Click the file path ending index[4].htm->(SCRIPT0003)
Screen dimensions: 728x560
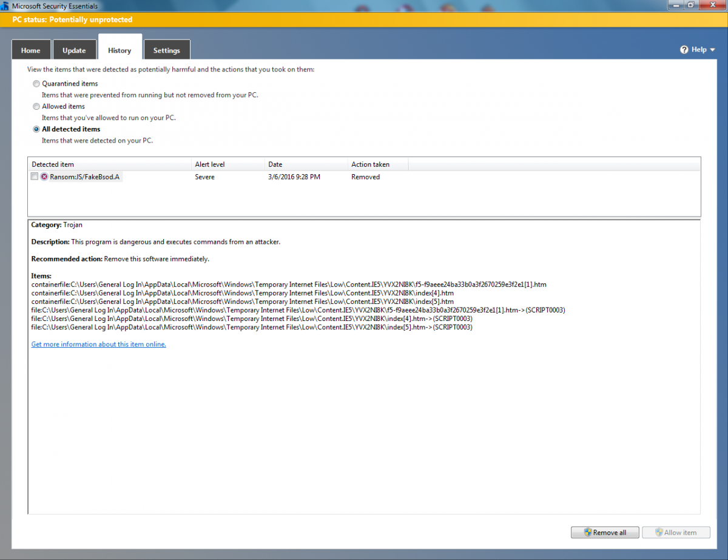click(x=252, y=319)
